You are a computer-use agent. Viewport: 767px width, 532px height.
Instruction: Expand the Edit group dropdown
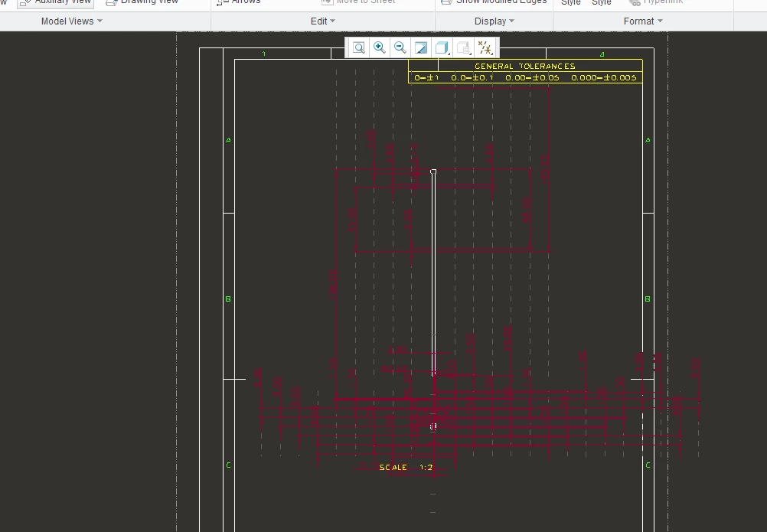[x=323, y=21]
